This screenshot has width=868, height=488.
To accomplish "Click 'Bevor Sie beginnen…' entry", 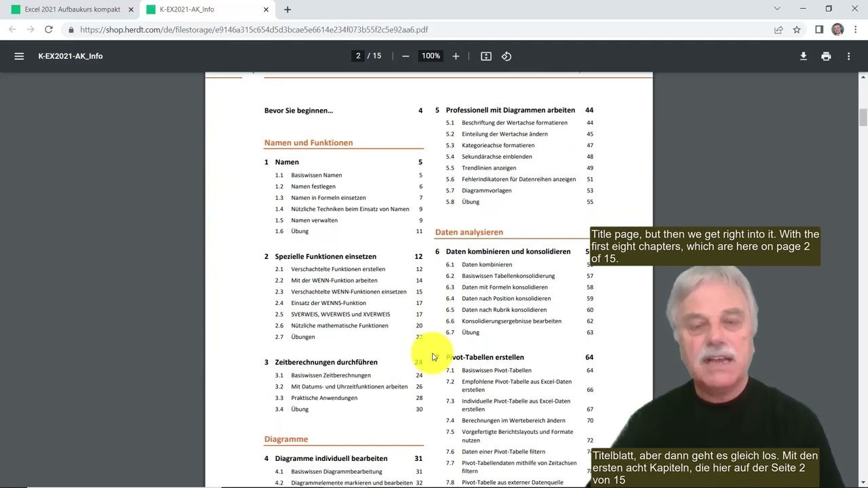I will click(x=298, y=110).
